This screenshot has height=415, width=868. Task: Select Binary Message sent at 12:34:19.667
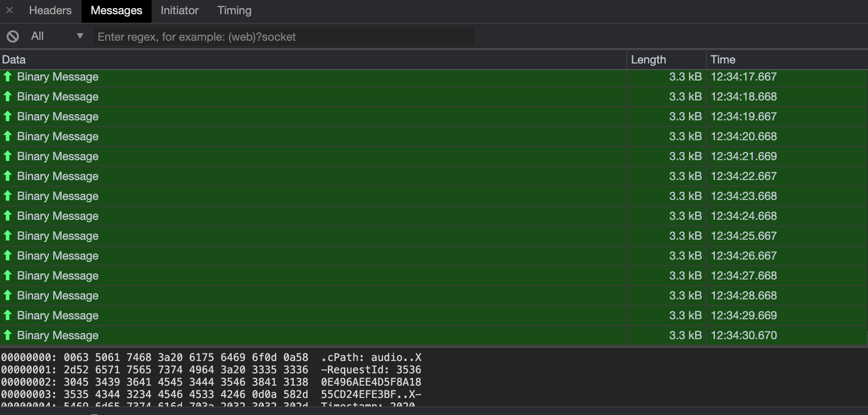coord(434,117)
